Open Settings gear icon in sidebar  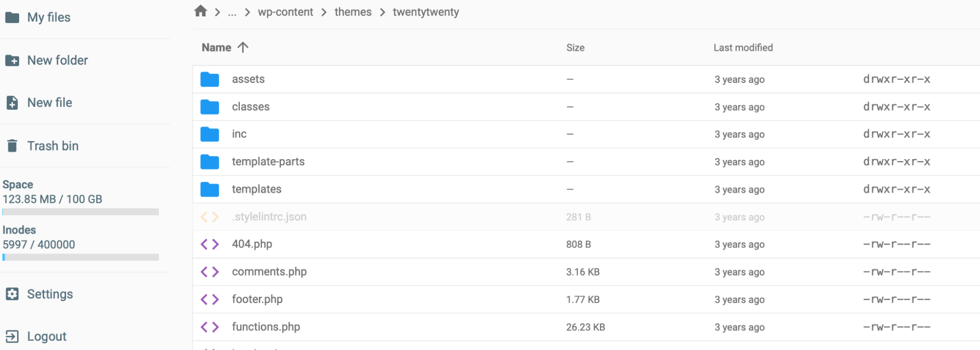12,294
